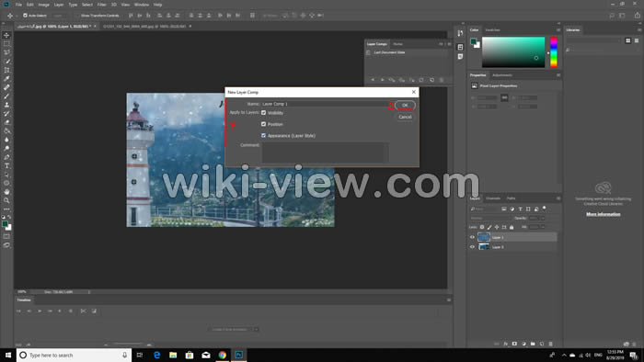Hide Layer 0 using its eye icon
The image size is (644, 362).
(472, 247)
